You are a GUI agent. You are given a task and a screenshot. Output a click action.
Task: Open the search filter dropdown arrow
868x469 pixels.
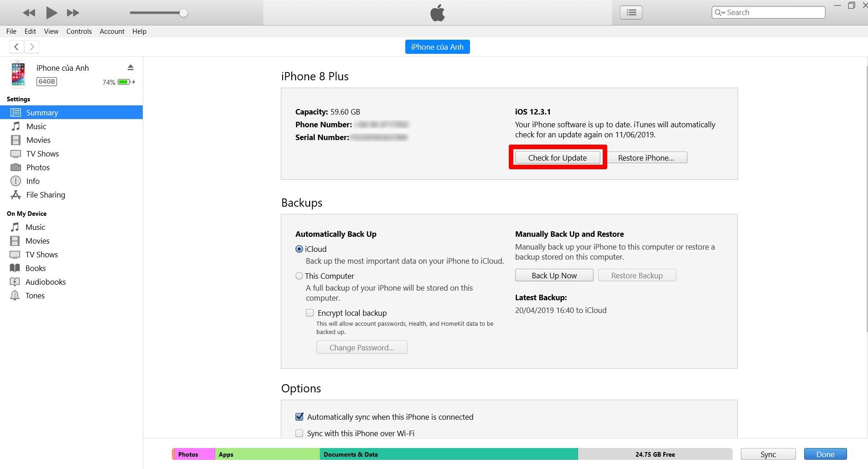(x=724, y=12)
